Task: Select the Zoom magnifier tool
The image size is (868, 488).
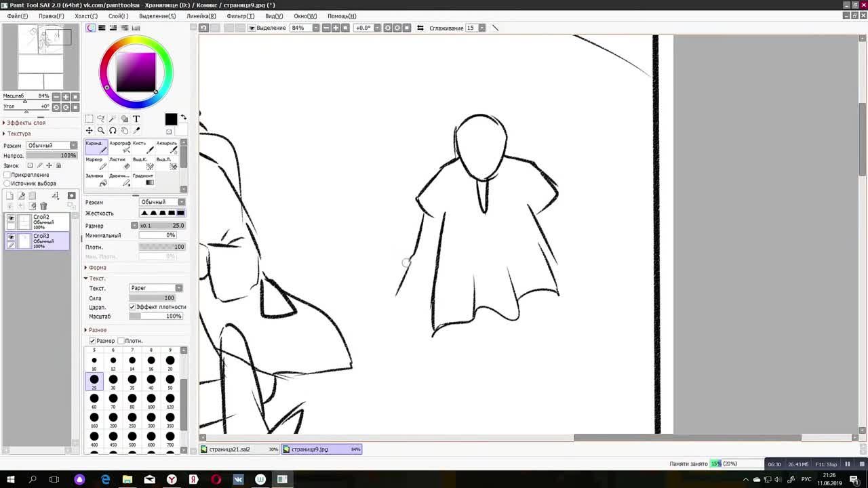Action: 101,130
